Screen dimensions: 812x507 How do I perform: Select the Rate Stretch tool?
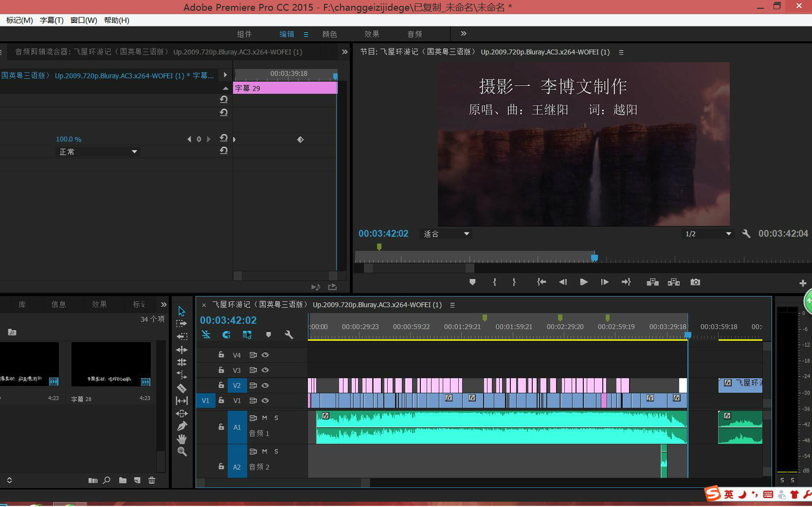click(181, 375)
